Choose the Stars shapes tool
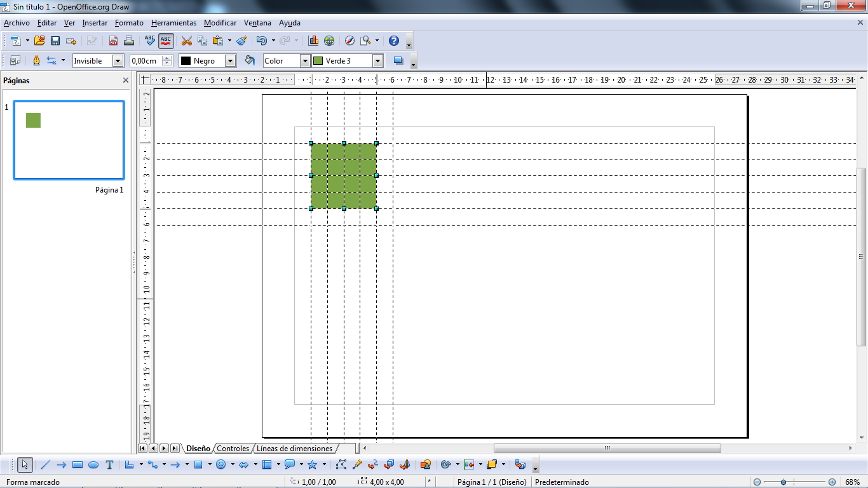Image resolution: width=868 pixels, height=488 pixels. click(312, 464)
